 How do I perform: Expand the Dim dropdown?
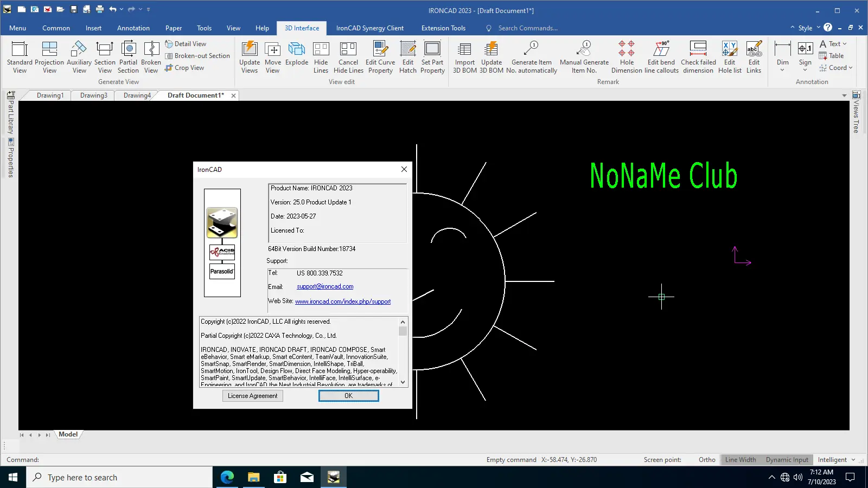coord(782,69)
